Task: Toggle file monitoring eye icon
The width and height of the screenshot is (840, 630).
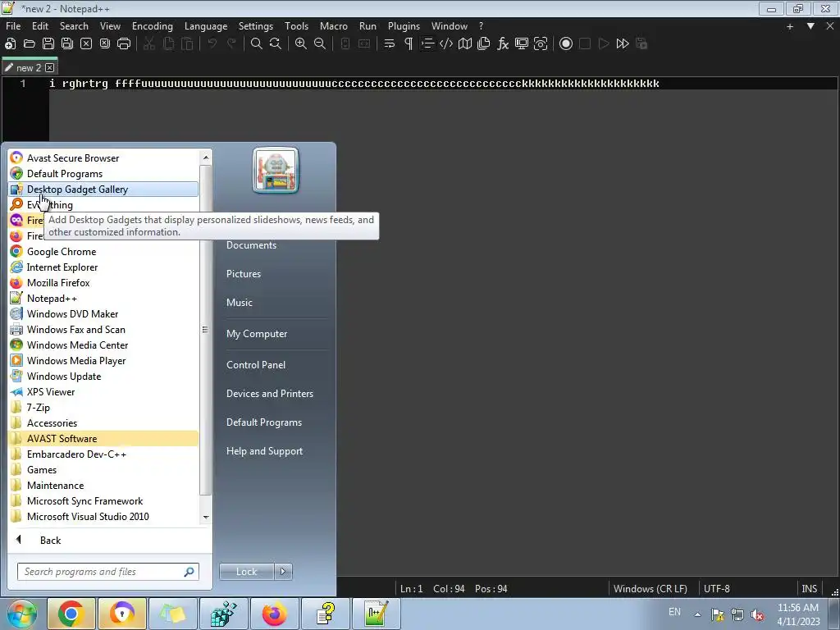Action: point(541,44)
